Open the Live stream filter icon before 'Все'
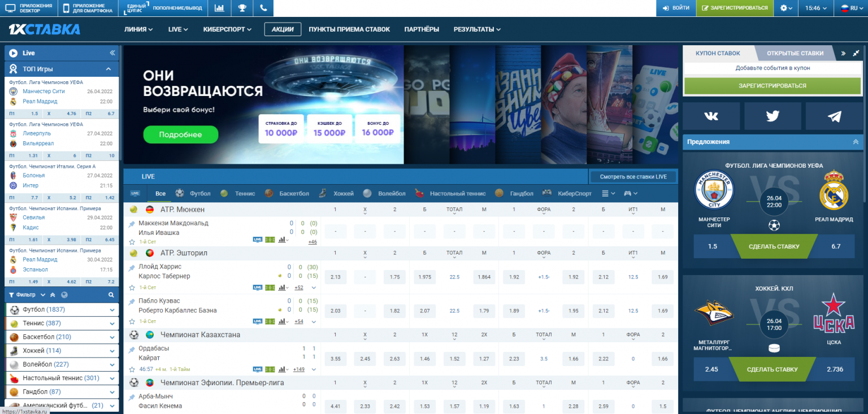 click(135, 193)
